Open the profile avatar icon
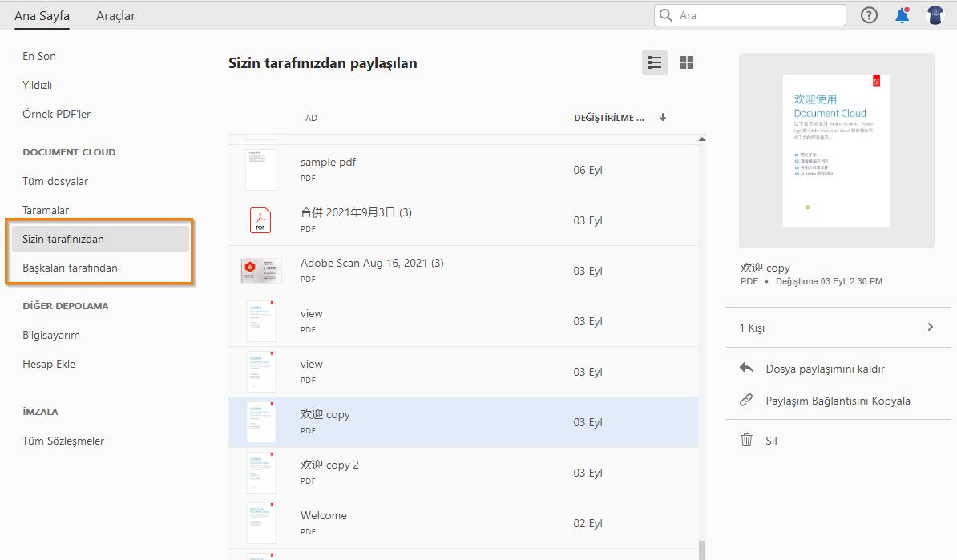The image size is (957, 560). 935,14
